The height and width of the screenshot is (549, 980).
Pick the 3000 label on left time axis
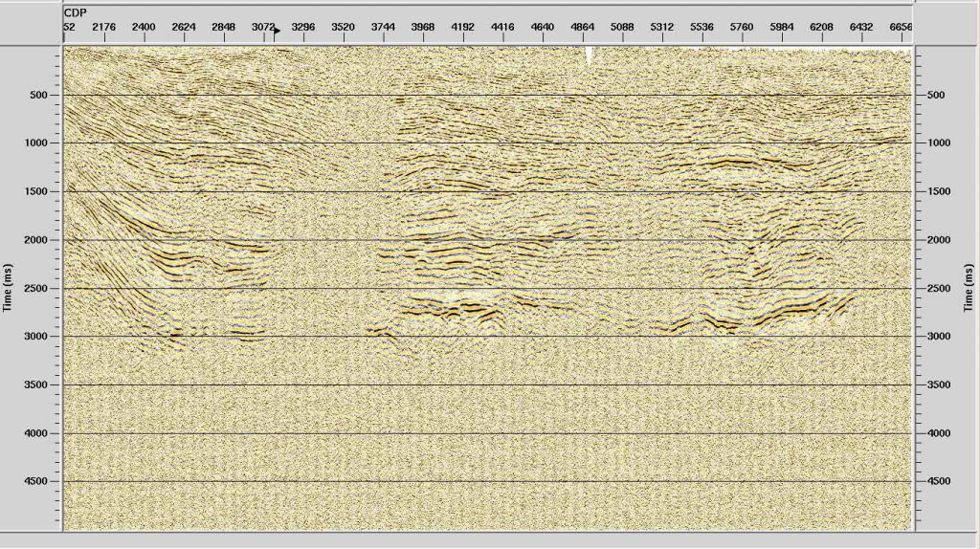[x=35, y=337]
